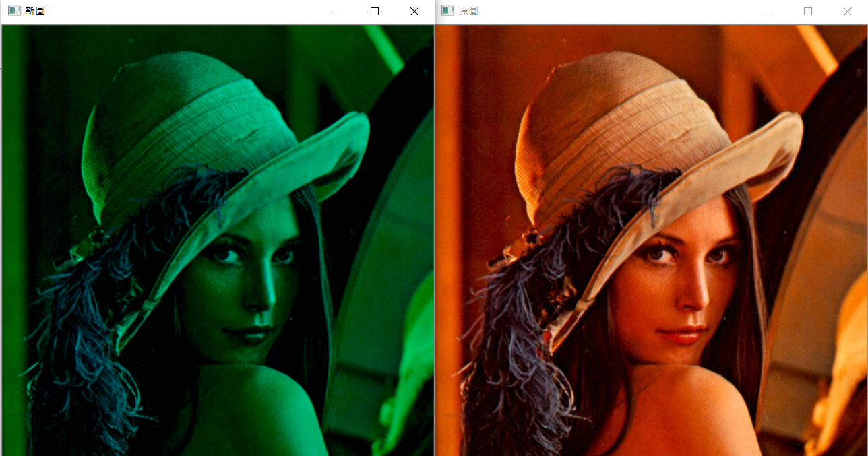Close the 原圖 window
868x456 pixels.
[x=848, y=11]
